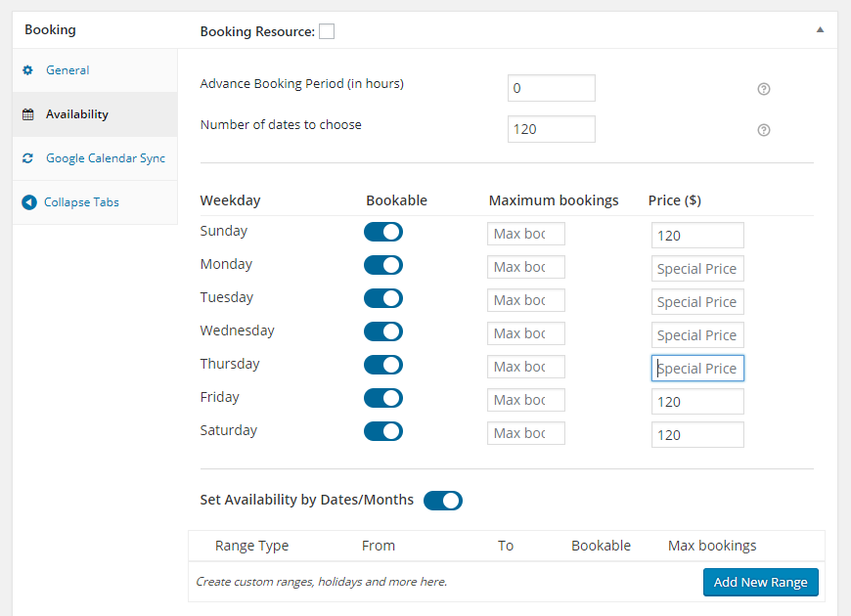Screen dimensions: 851x616
Task: Focus Tuesday maximum bookings field
Action: (x=526, y=300)
